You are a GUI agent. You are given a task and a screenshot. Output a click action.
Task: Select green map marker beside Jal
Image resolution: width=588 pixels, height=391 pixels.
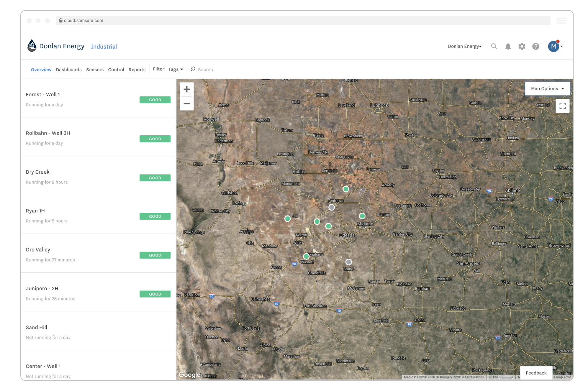click(x=288, y=219)
